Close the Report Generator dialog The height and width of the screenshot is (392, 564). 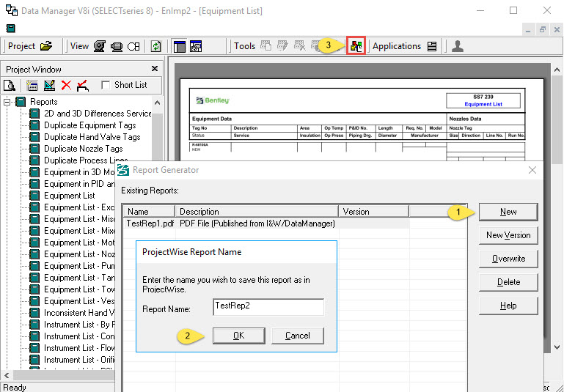click(x=532, y=170)
